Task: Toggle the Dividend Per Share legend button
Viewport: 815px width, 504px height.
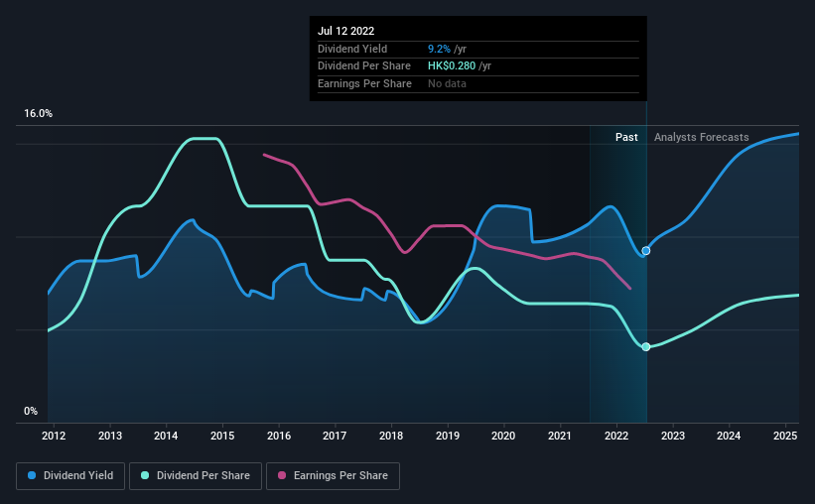Action: pyautogui.click(x=196, y=476)
